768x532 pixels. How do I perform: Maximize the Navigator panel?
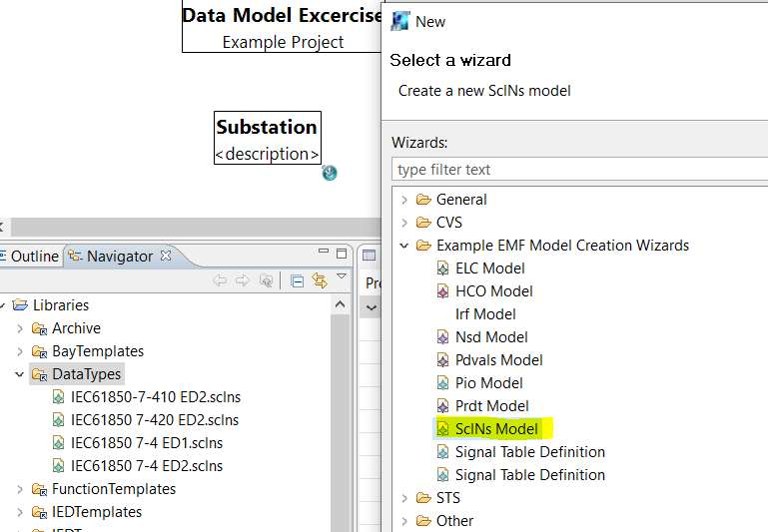[342, 254]
